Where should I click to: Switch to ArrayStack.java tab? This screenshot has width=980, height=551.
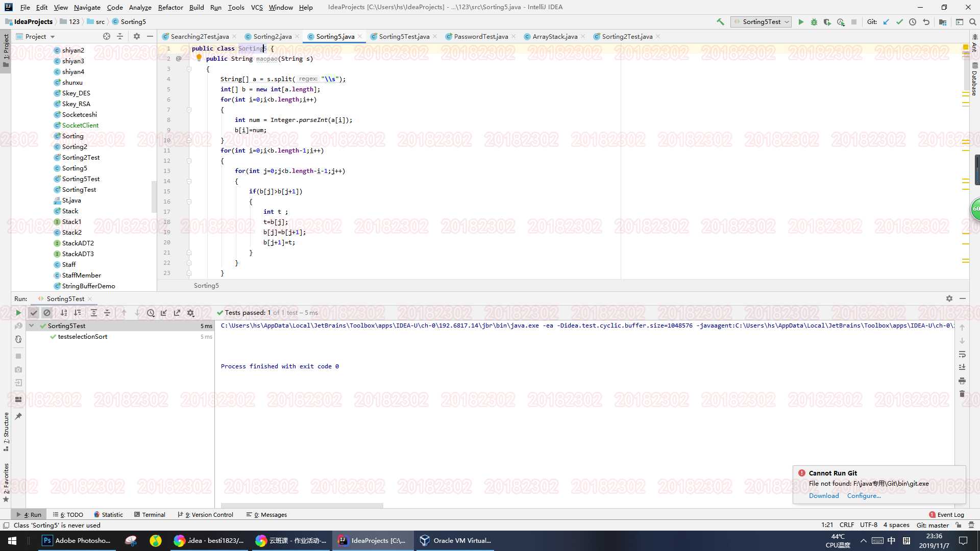click(x=554, y=36)
